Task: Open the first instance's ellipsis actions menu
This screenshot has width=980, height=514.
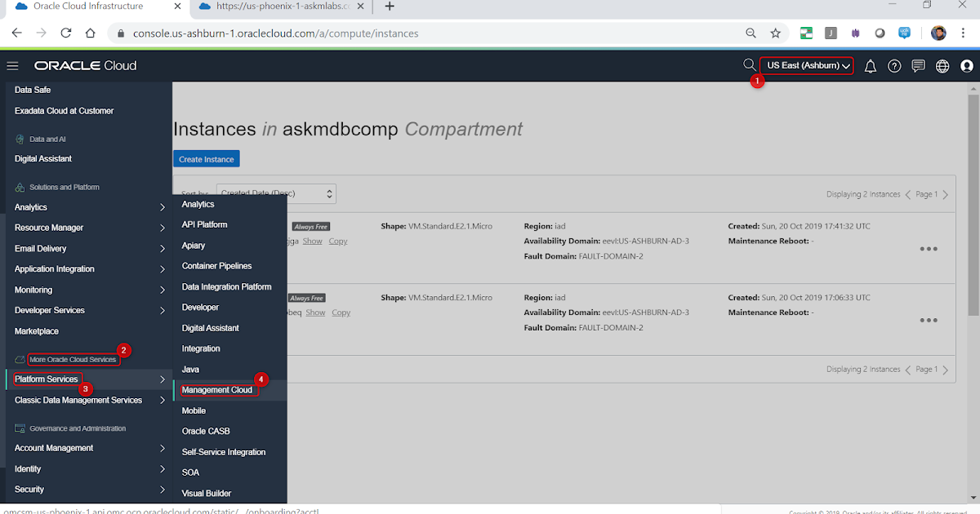Action: tap(929, 249)
